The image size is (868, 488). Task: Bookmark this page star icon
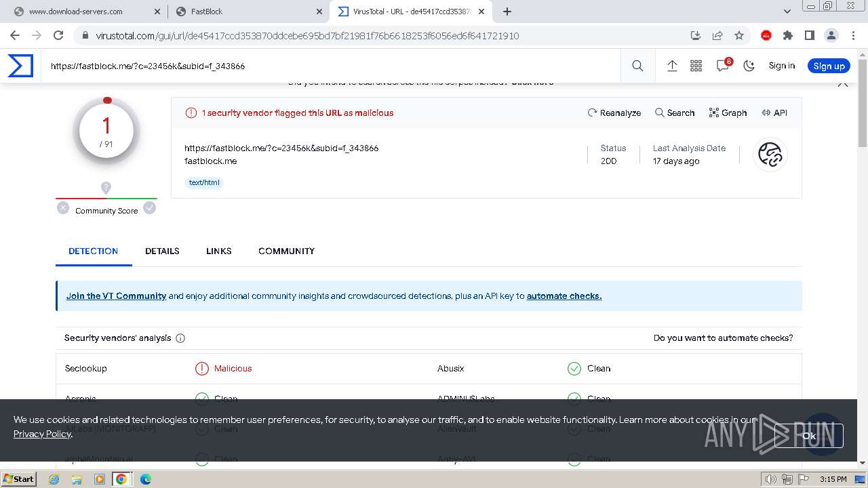tap(739, 35)
